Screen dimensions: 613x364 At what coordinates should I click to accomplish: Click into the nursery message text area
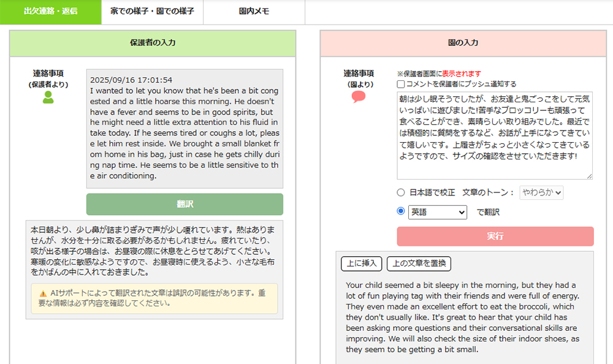pyautogui.click(x=494, y=135)
